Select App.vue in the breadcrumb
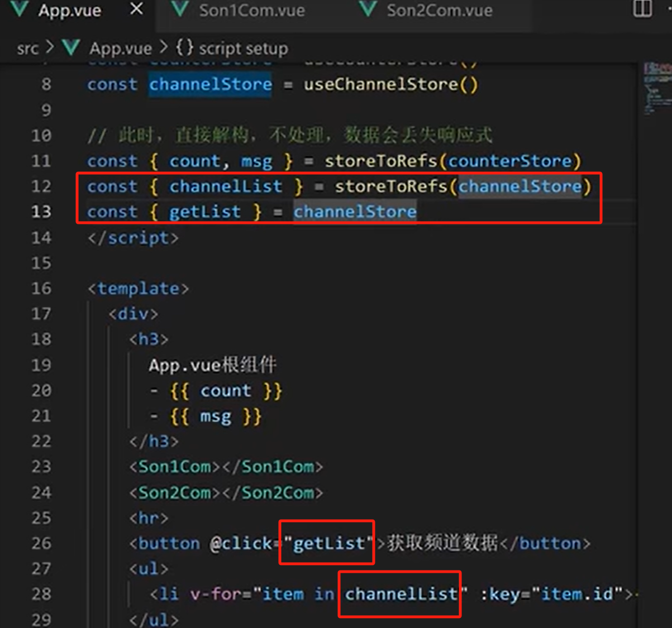 pos(121,49)
